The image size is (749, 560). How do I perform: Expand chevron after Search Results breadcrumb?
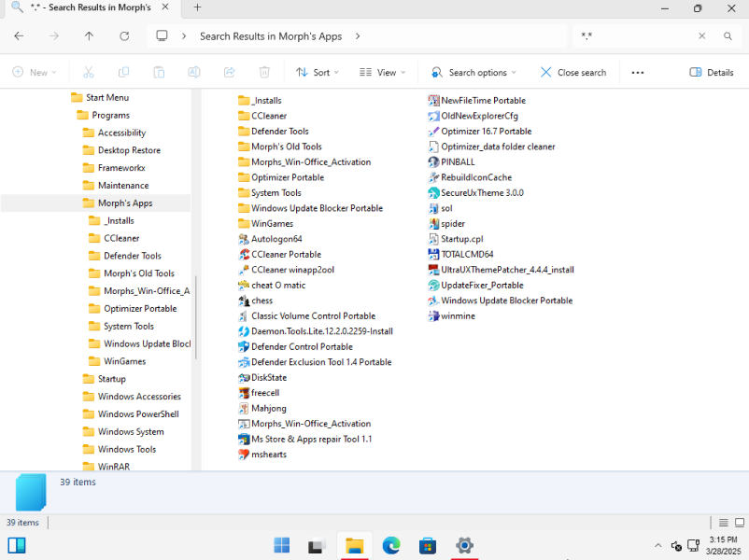(x=358, y=36)
